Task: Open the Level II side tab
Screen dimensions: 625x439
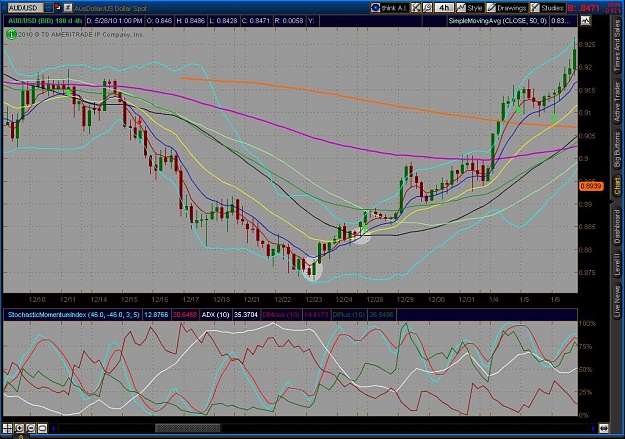Action: (617, 264)
